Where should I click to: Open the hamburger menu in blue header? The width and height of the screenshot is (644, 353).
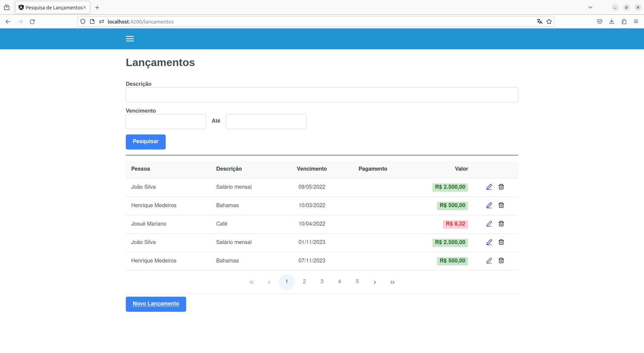click(x=130, y=39)
